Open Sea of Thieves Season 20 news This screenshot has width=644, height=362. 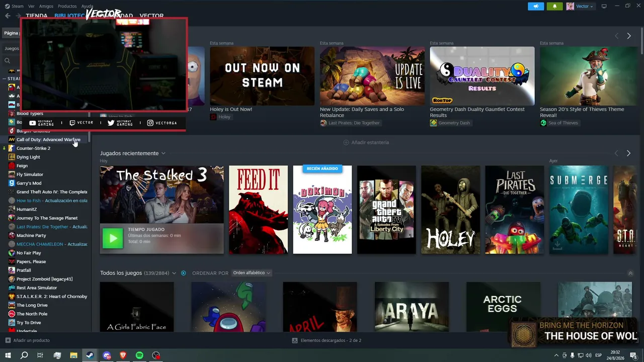click(589, 76)
